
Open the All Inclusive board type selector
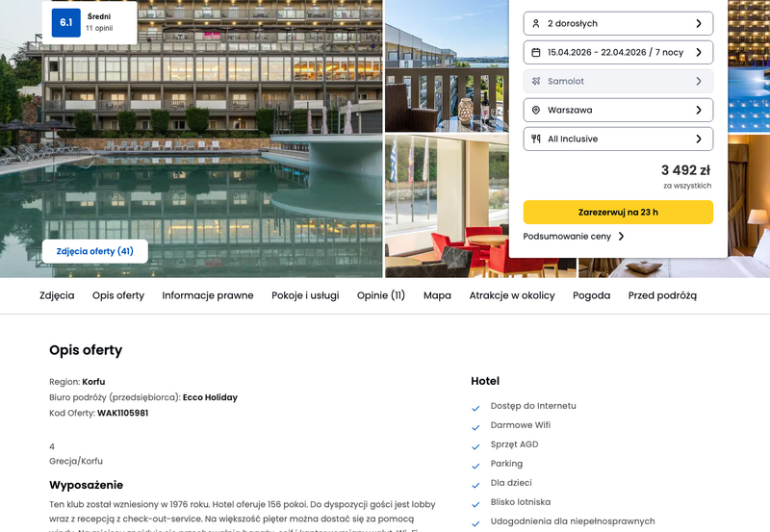618,139
